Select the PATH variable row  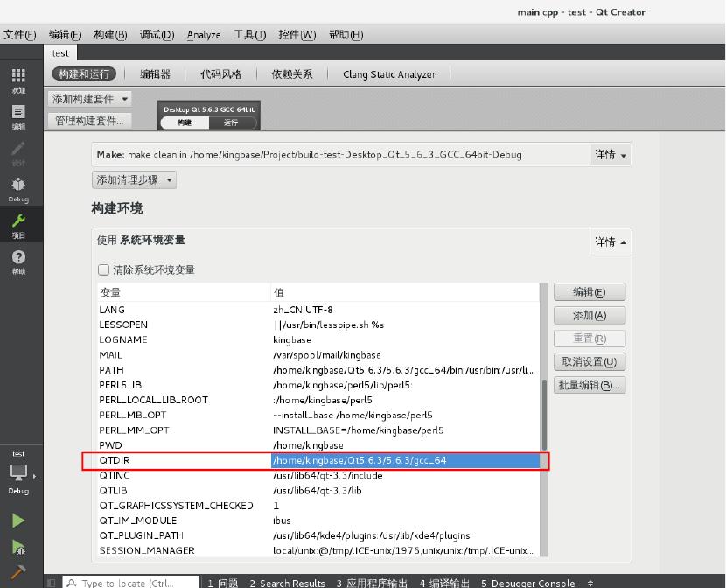(319, 370)
